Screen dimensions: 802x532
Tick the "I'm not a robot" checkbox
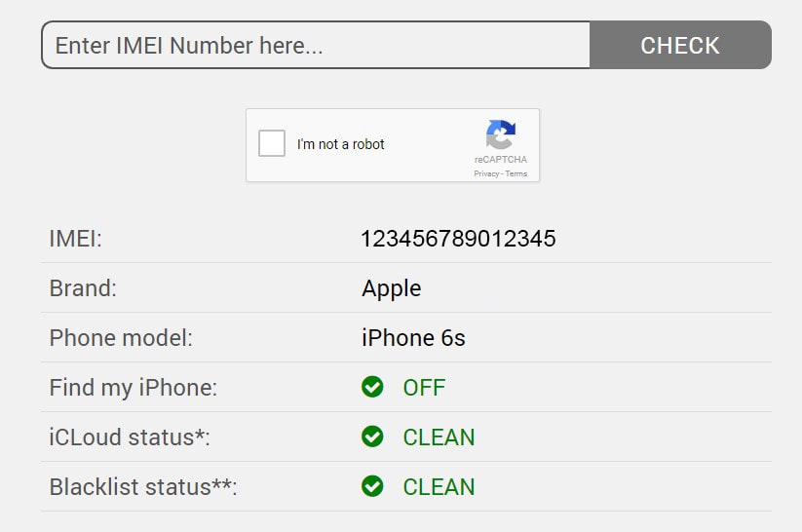click(272, 144)
